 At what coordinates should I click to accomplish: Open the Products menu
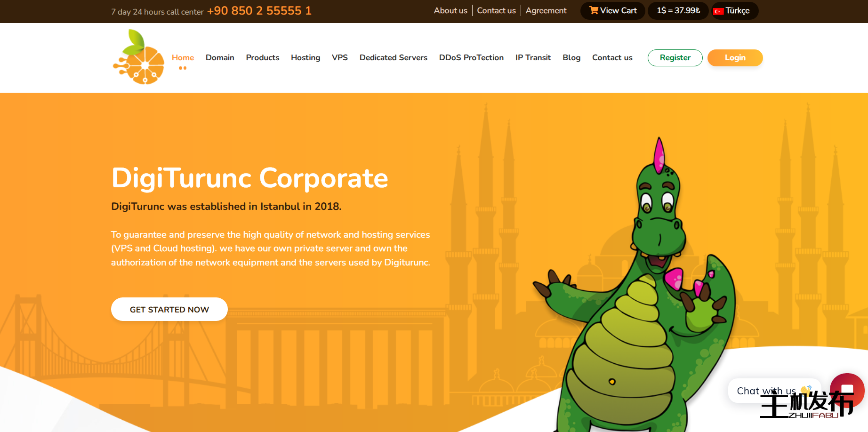[262, 57]
